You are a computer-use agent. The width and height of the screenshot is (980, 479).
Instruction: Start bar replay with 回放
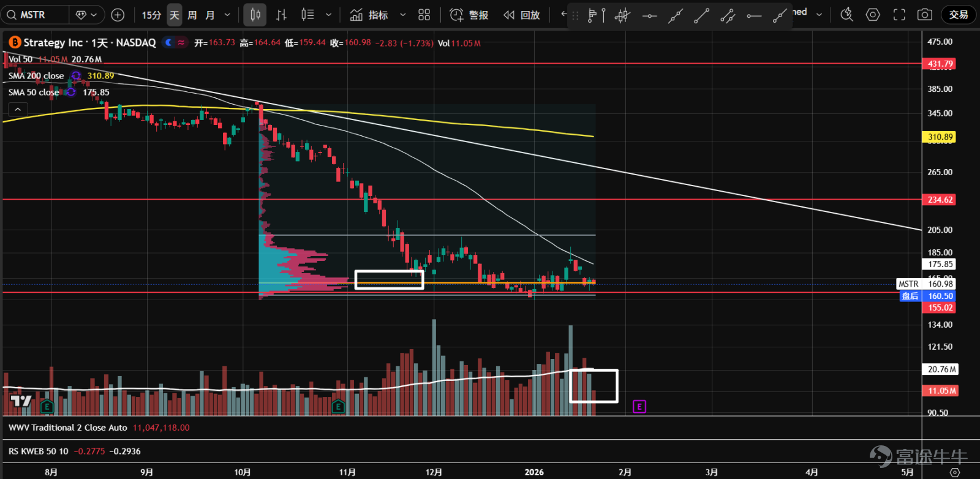tap(522, 15)
